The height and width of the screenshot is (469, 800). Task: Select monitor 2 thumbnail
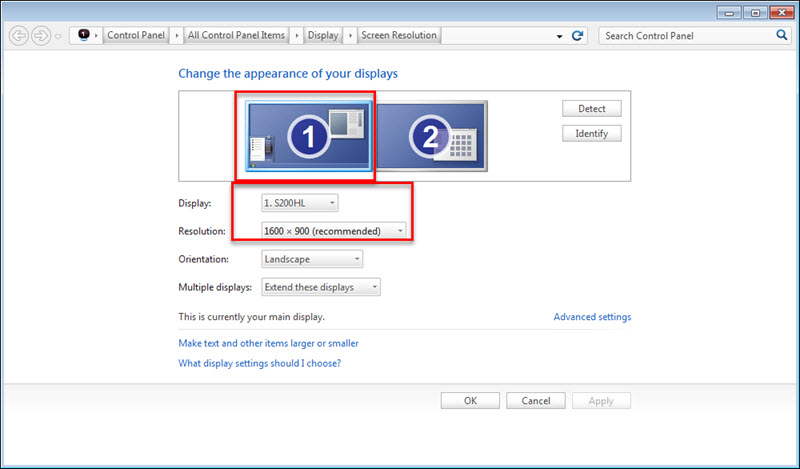pos(432,136)
